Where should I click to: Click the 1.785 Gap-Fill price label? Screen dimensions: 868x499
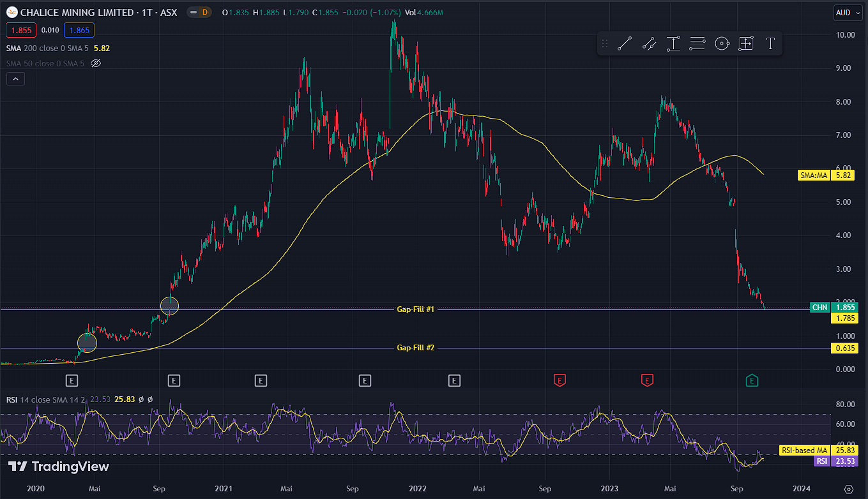844,318
